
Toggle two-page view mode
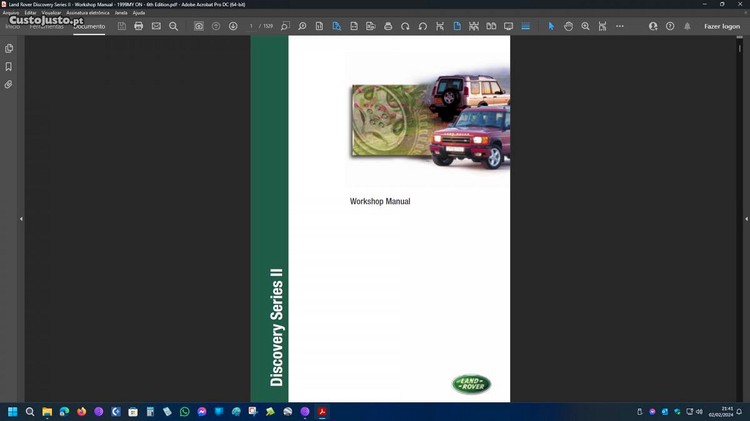pos(490,26)
